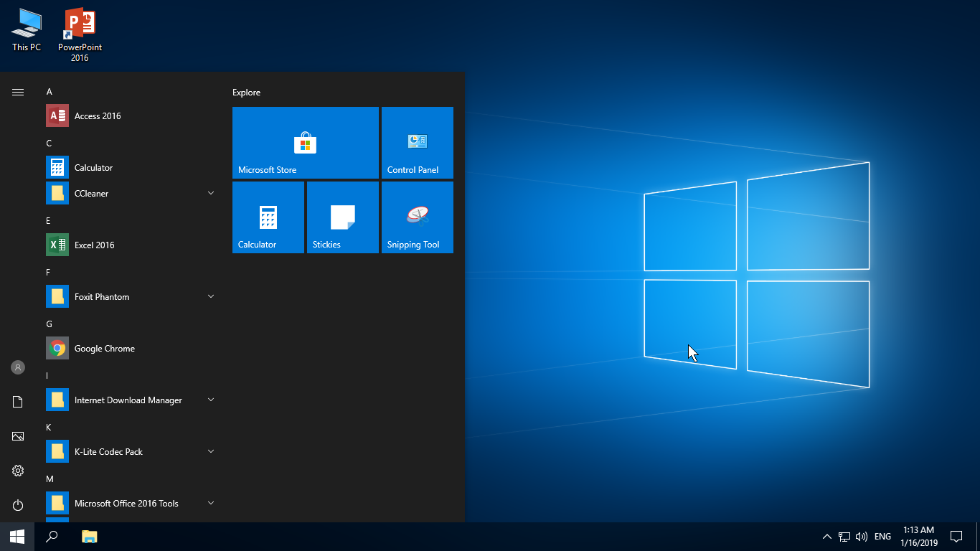Image resolution: width=980 pixels, height=551 pixels.
Task: Click the Windows Start button
Action: coord(17,537)
